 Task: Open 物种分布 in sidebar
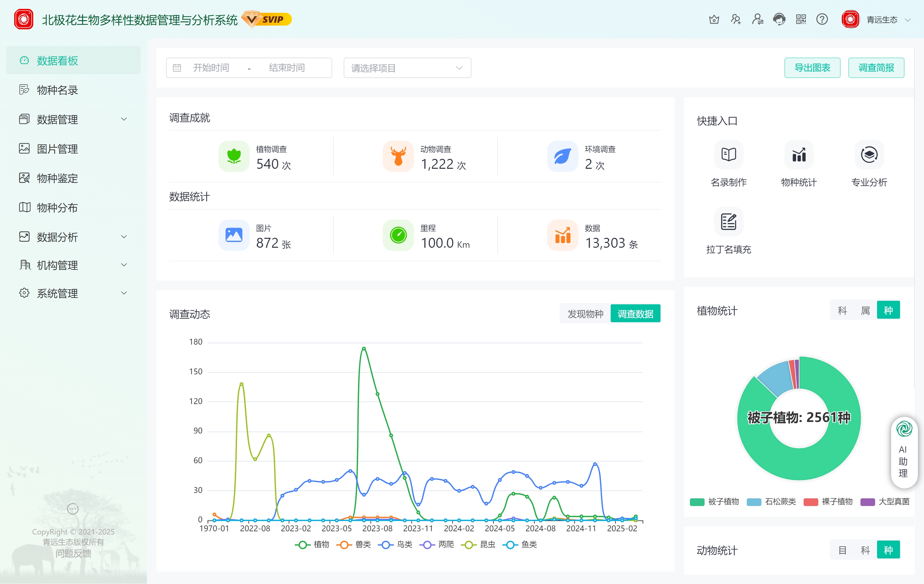pyautogui.click(x=73, y=207)
